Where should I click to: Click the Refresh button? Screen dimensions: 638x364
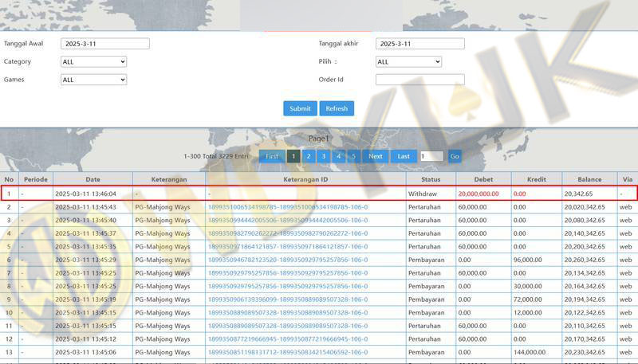[337, 108]
